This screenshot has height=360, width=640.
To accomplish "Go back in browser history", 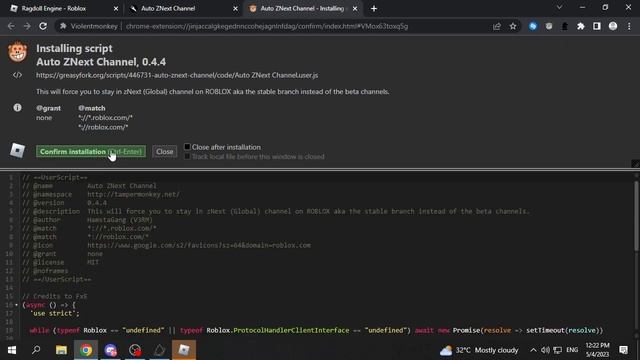I will click(11, 26).
